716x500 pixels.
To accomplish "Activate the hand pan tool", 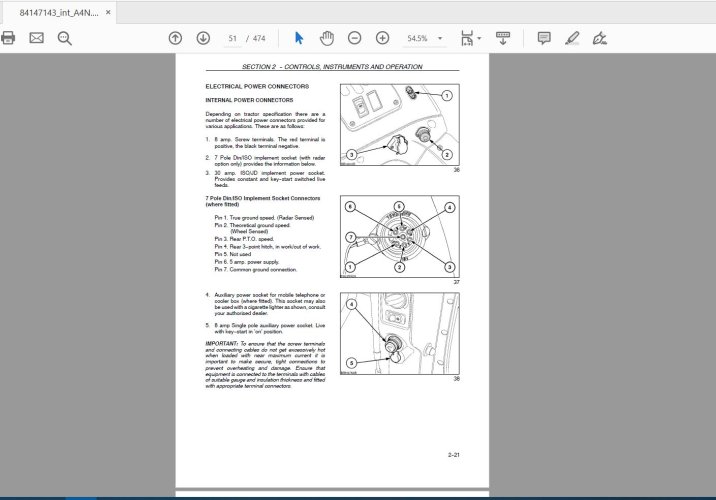I will click(327, 38).
